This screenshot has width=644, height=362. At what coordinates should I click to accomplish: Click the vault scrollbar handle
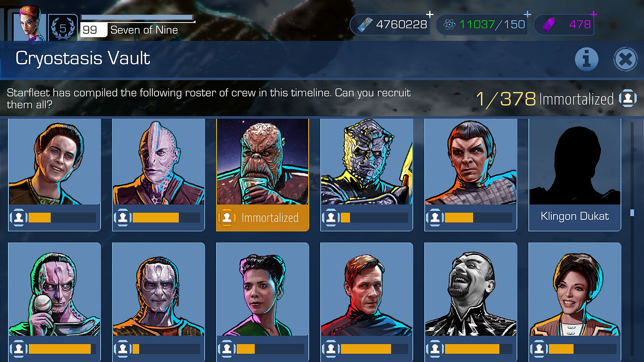point(632,213)
